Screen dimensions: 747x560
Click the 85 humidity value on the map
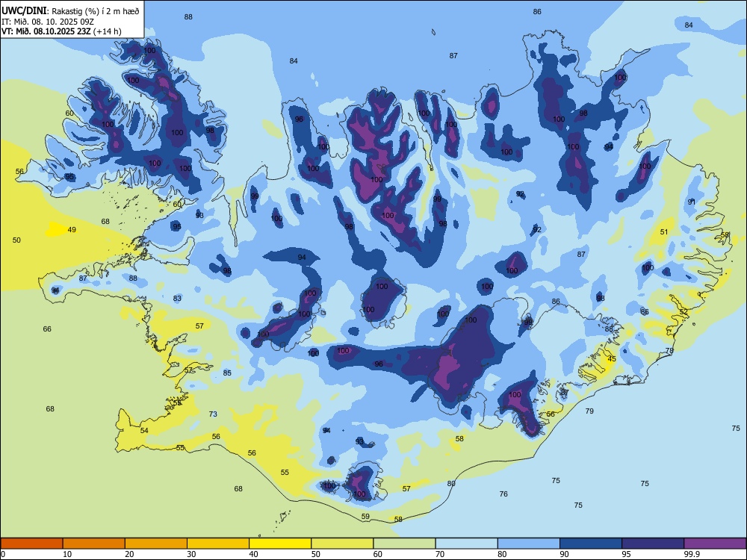pos(227,373)
